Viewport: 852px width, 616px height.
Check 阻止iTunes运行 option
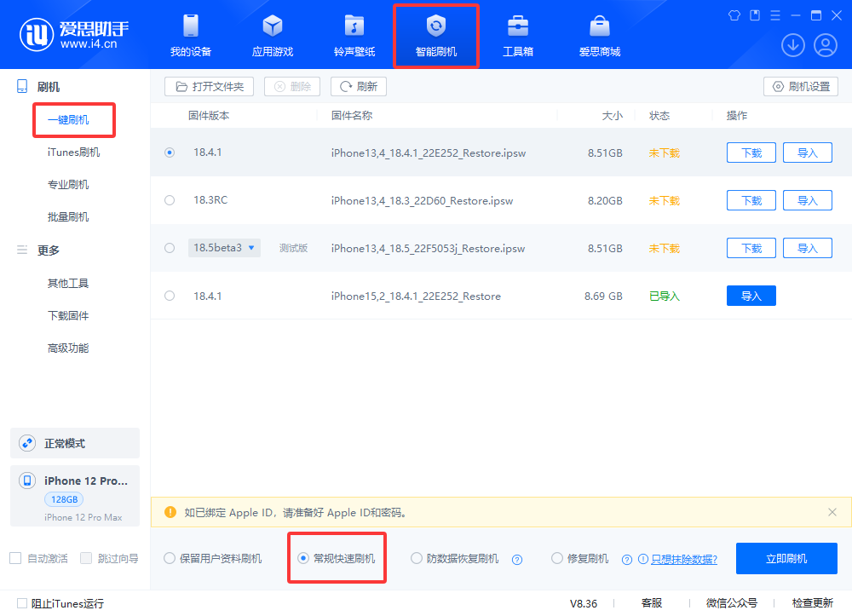[x=22, y=603]
